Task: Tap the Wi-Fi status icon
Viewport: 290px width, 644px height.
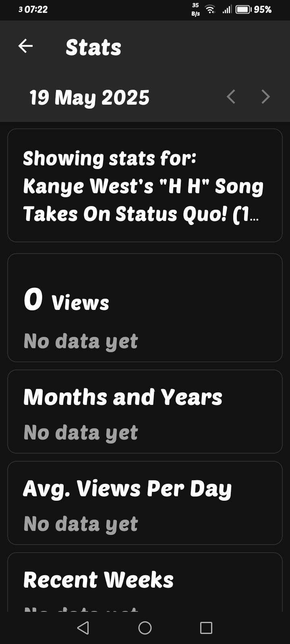Action: (210, 10)
